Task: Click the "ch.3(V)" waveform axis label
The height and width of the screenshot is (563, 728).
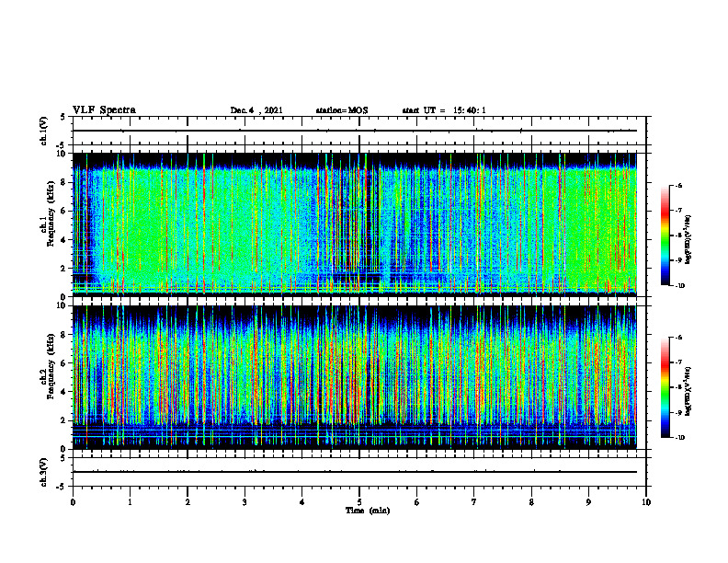Action: point(43,472)
